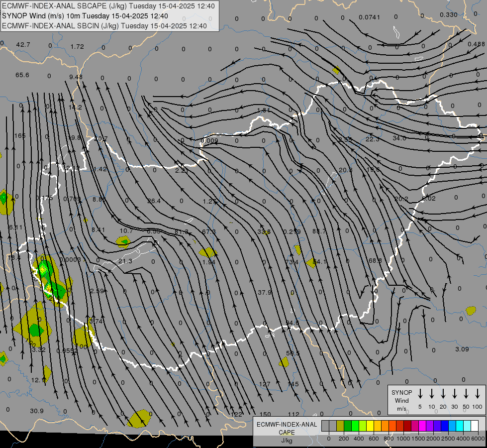Click the map value '0.0741'
The height and width of the screenshot is (448, 487).
click(369, 17)
